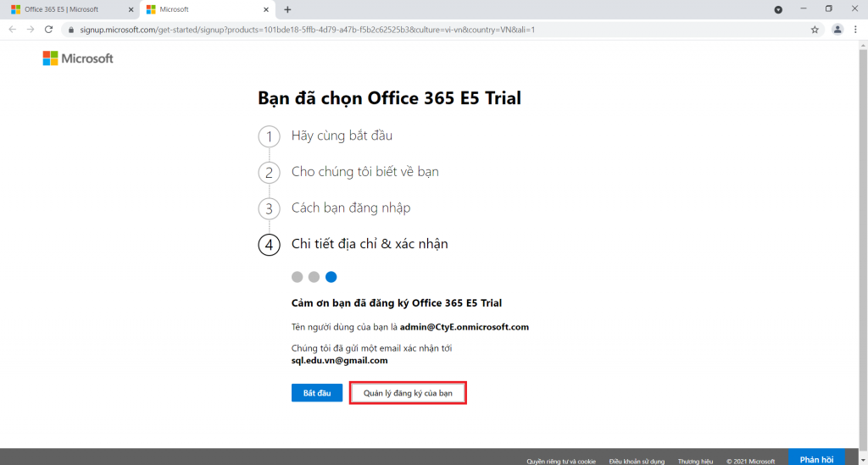Screen dimensions: 868x465
Task: Minimize the browser window
Action: (x=804, y=8)
